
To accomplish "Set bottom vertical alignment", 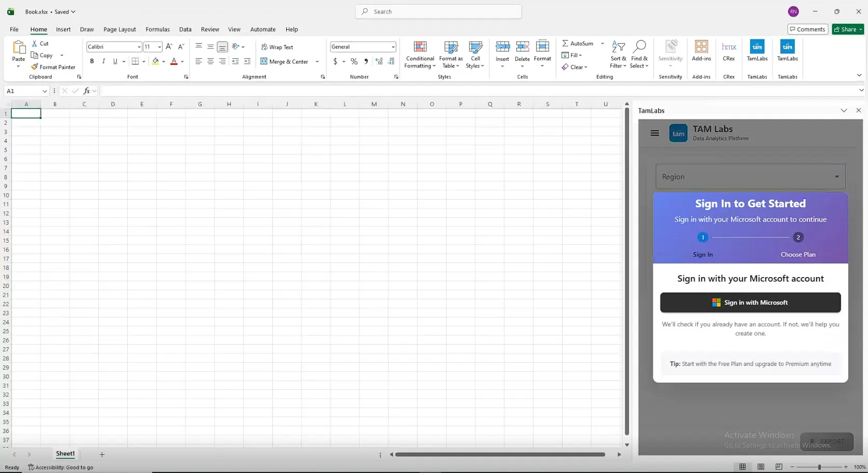I will point(222,47).
